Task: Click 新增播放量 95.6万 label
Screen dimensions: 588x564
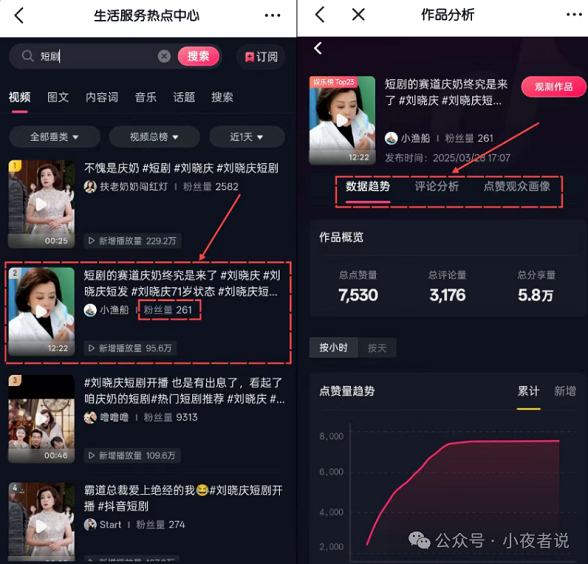Action: [130, 348]
